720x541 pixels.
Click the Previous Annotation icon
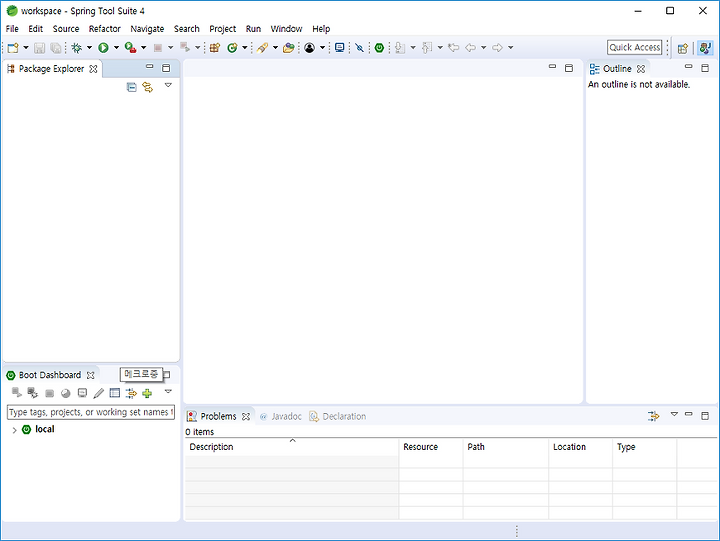[427, 47]
